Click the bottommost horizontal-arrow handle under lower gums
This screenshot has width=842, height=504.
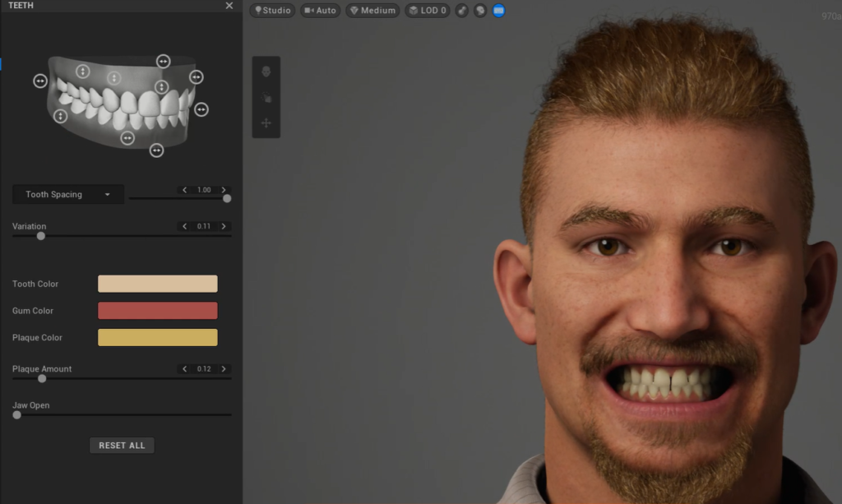pyautogui.click(x=156, y=150)
